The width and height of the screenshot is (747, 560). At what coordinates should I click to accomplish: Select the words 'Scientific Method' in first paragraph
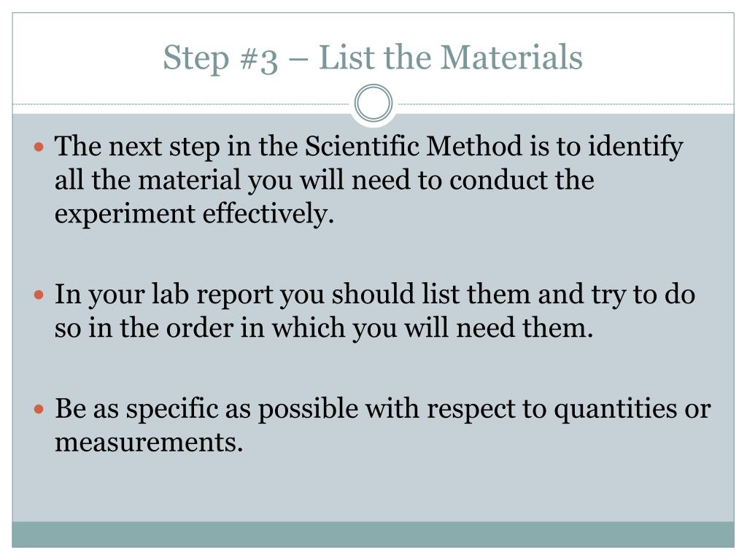[x=414, y=146]
